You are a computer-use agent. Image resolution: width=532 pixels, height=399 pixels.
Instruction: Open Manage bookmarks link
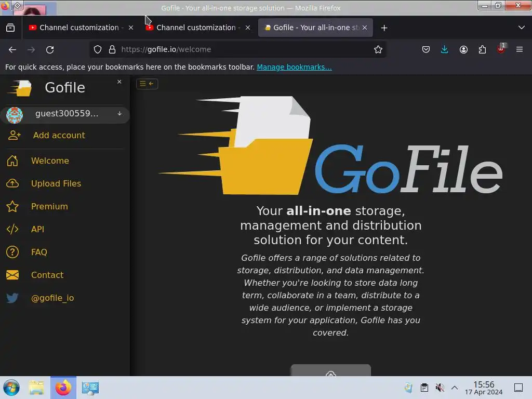click(294, 67)
